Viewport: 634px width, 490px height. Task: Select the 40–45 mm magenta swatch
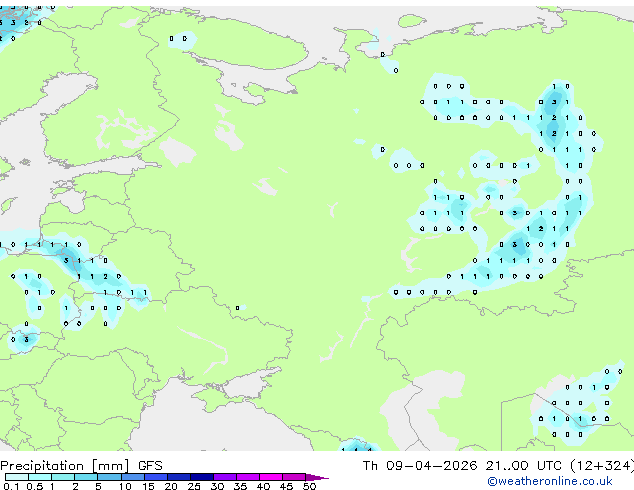coord(271,477)
